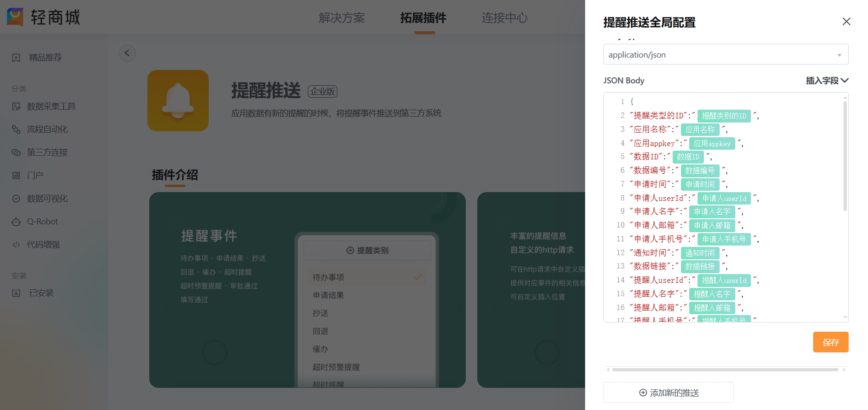This screenshot has width=868, height=410.
Task: Click the orange checkmark on 待办事项
Action: [x=418, y=277]
